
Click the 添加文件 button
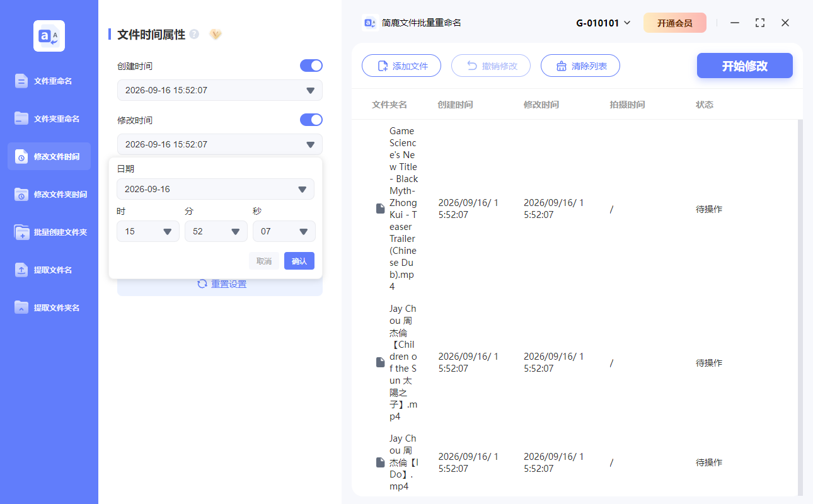pyautogui.click(x=401, y=66)
